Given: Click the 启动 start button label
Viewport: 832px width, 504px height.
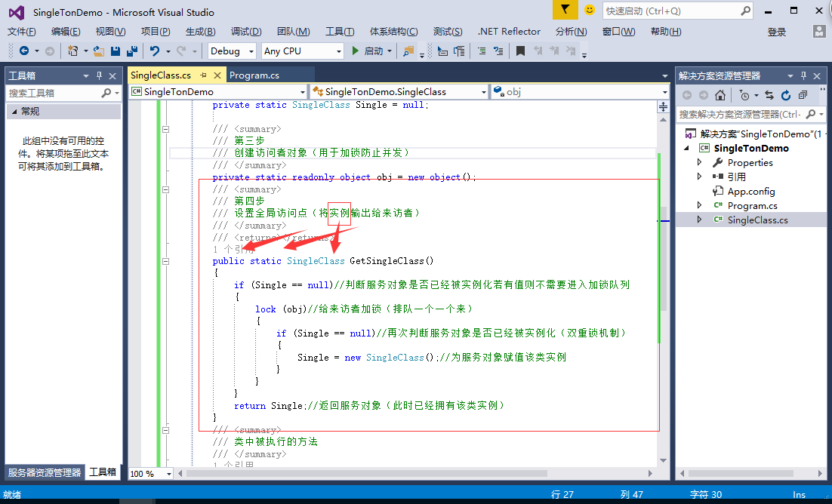Looking at the screenshot, I should (374, 51).
